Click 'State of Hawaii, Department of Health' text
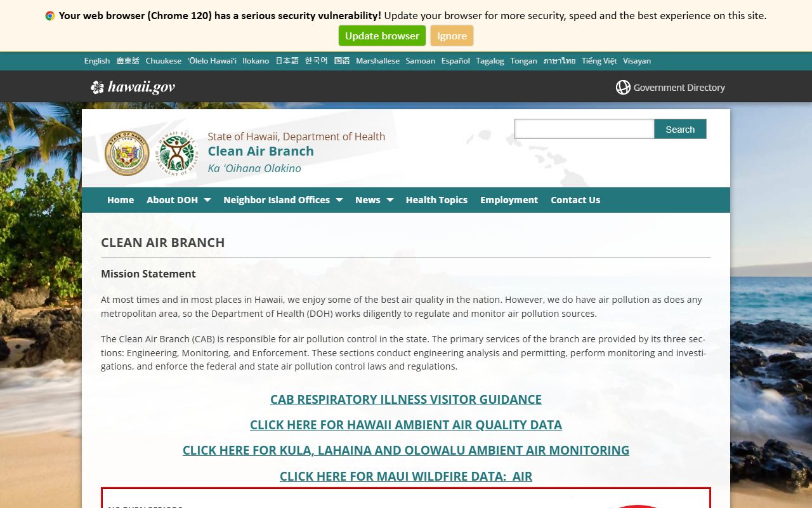 [296, 137]
